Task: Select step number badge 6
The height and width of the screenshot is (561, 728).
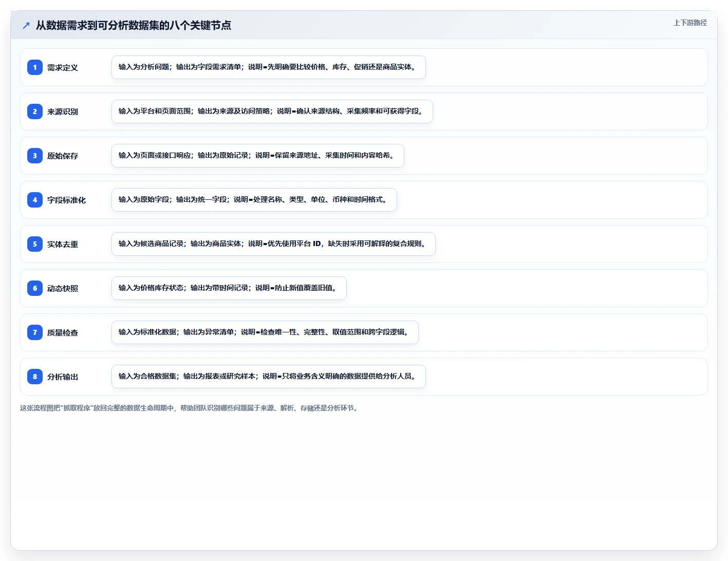Action: [x=35, y=288]
